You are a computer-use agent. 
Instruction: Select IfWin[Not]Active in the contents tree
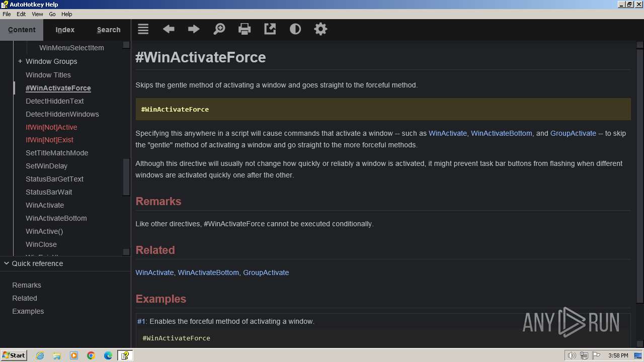click(51, 127)
